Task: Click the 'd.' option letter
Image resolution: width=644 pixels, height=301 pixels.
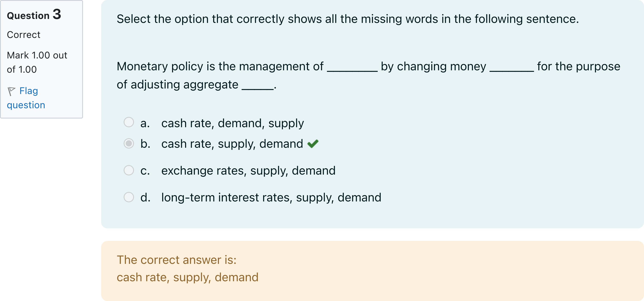Action: coord(145,198)
